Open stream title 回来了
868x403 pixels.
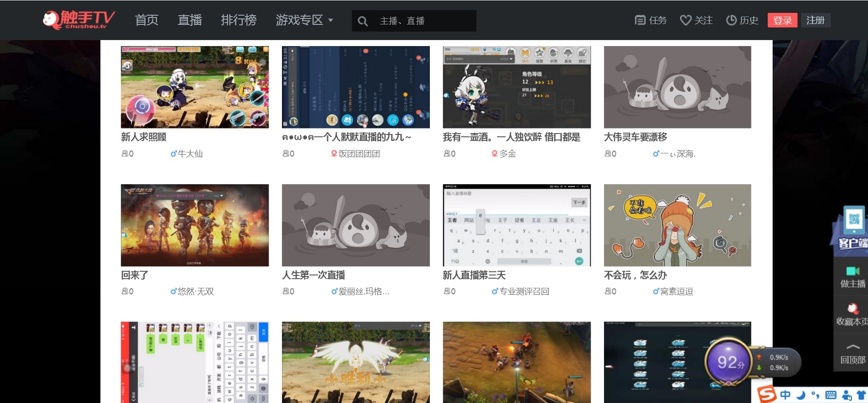(135, 275)
